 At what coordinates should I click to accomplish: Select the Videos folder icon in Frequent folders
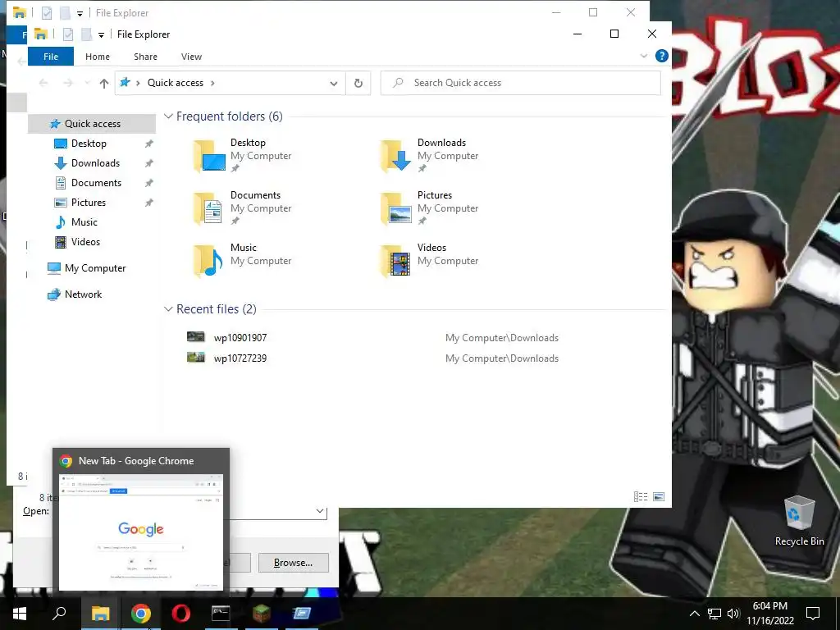(x=396, y=261)
